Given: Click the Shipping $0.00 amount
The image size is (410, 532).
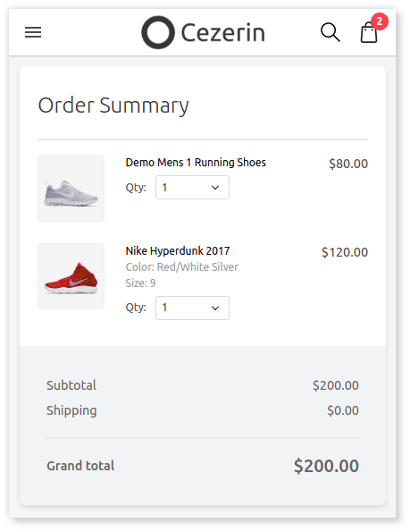Looking at the screenshot, I should (343, 410).
